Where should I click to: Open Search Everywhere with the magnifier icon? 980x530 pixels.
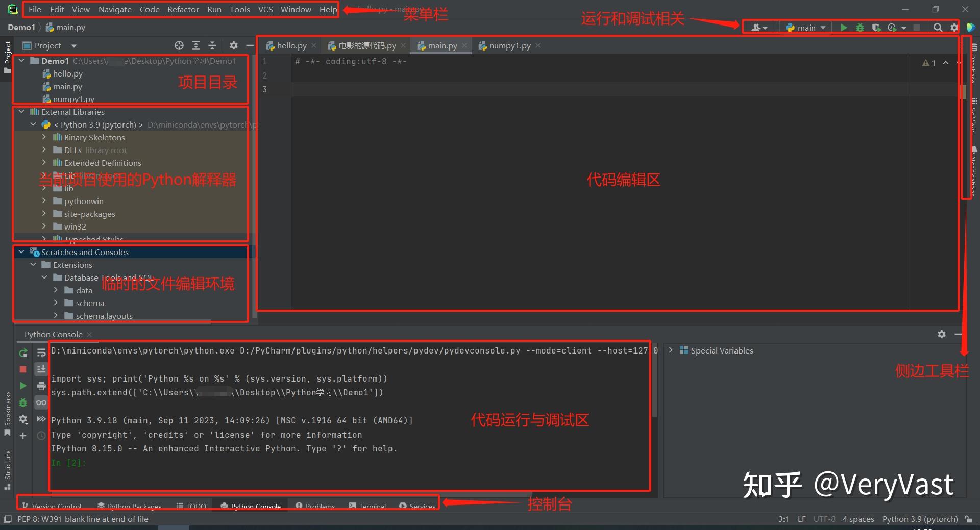pos(938,28)
